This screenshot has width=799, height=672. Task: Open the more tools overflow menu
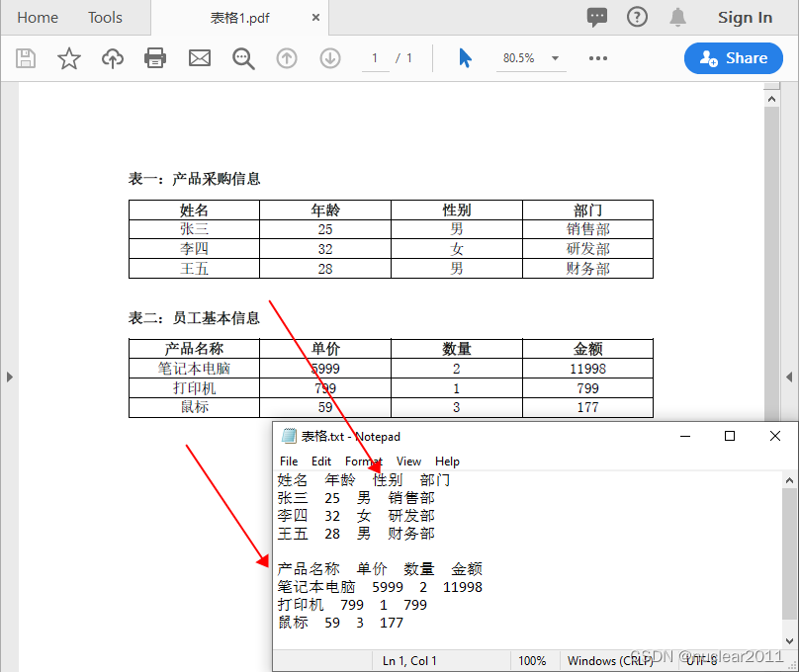tap(597, 59)
